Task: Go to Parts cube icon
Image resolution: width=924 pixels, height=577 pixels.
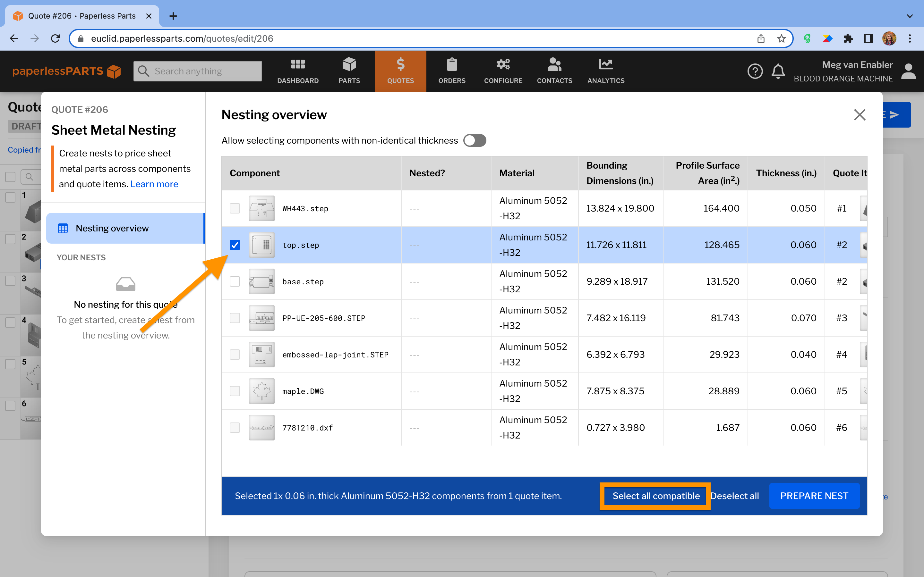Action: tap(349, 65)
